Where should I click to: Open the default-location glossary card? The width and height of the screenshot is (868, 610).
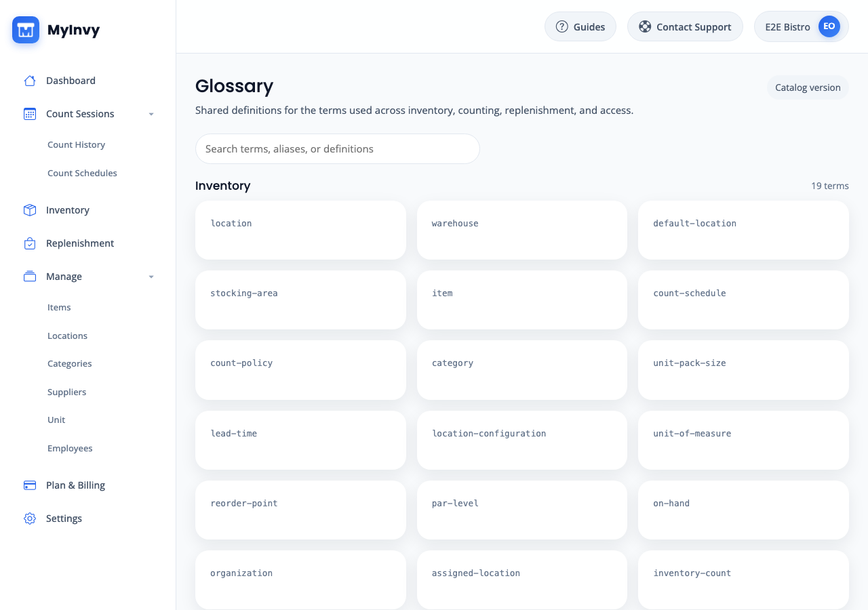coord(743,230)
